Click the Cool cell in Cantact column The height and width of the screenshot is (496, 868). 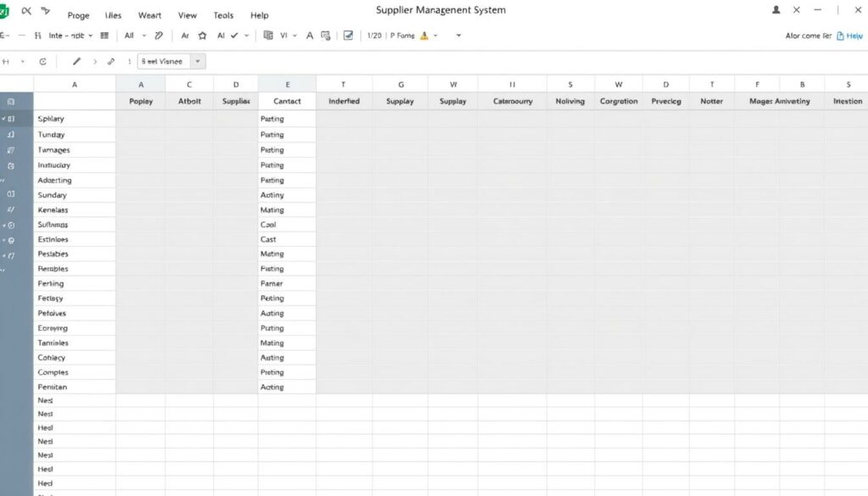pos(287,225)
